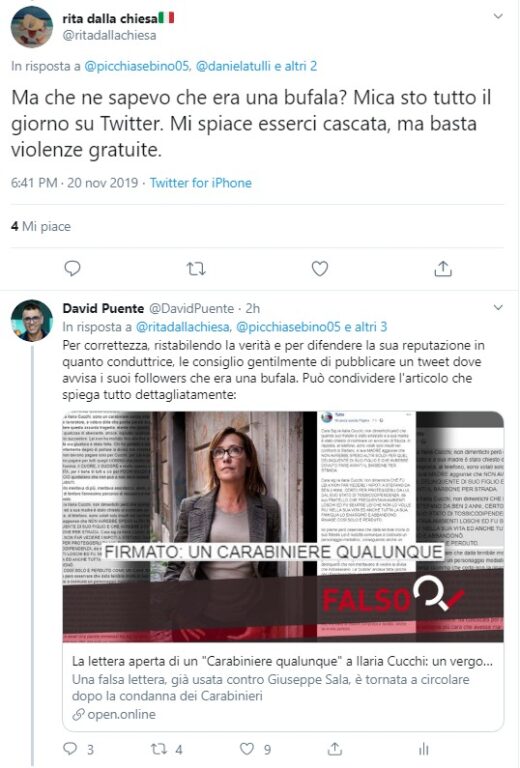
Task: Open the FALSO article preview image
Action: pyautogui.click(x=283, y=527)
